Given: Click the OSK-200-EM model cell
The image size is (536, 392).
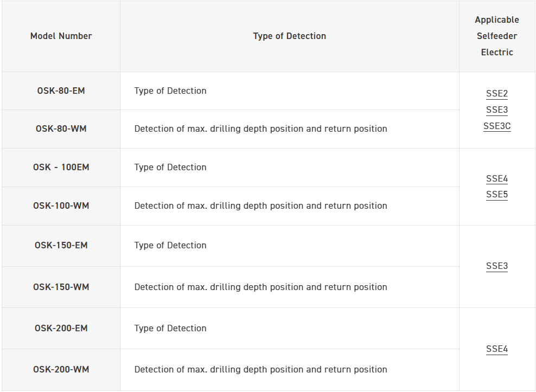Looking at the screenshot, I should click(61, 329).
